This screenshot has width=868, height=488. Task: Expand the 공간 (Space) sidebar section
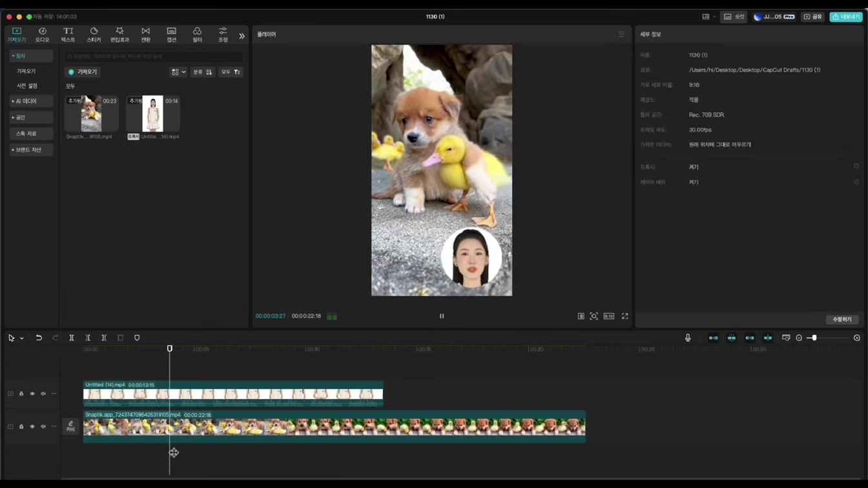31,117
